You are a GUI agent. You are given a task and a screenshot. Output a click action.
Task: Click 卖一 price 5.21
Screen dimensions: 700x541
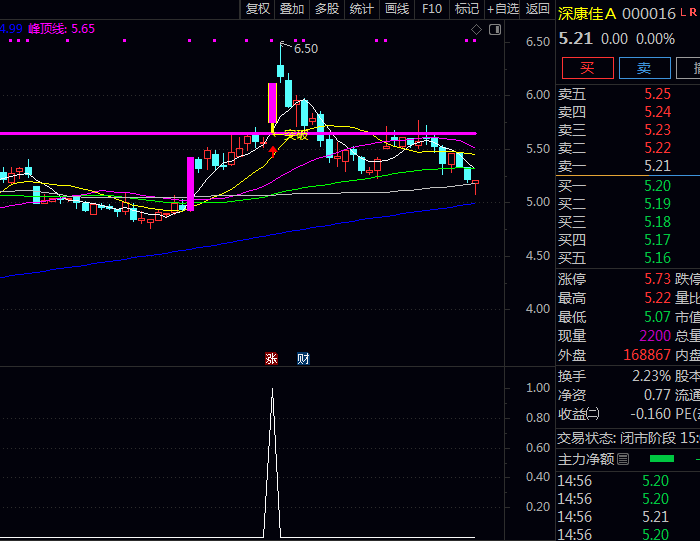pyautogui.click(x=657, y=166)
